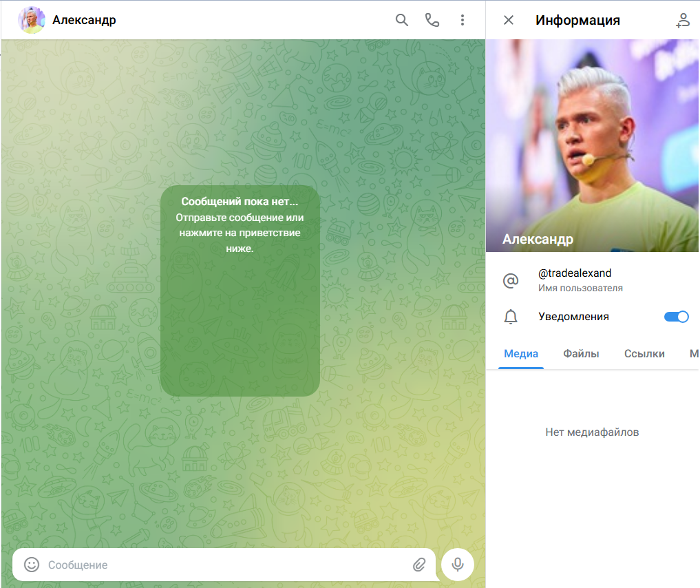Toggle the Уведомления switch off
This screenshot has width=700, height=588.
[x=677, y=317]
